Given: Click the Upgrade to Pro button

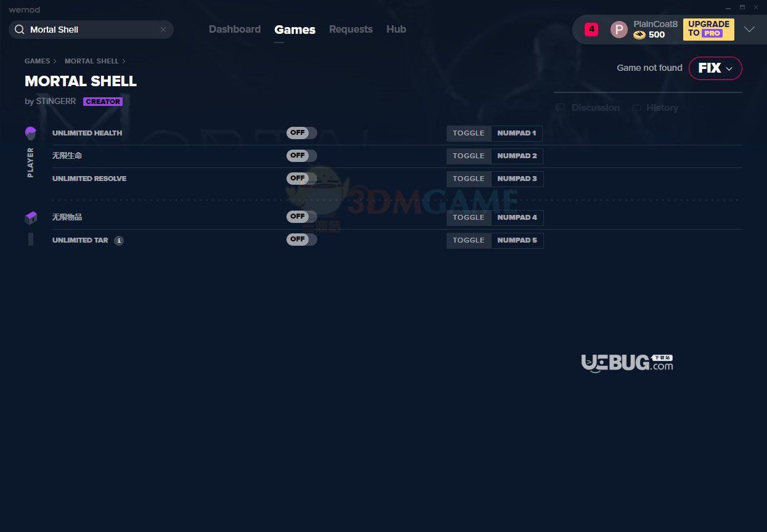Looking at the screenshot, I should coord(708,30).
